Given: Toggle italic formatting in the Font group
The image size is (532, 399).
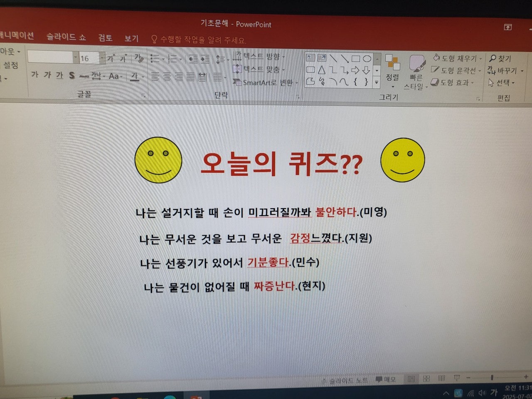Looking at the screenshot, I should pos(48,76).
